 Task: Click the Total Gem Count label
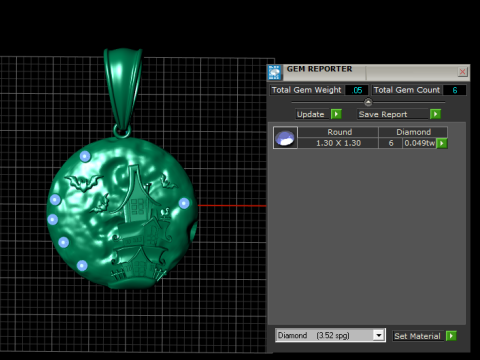[406, 90]
